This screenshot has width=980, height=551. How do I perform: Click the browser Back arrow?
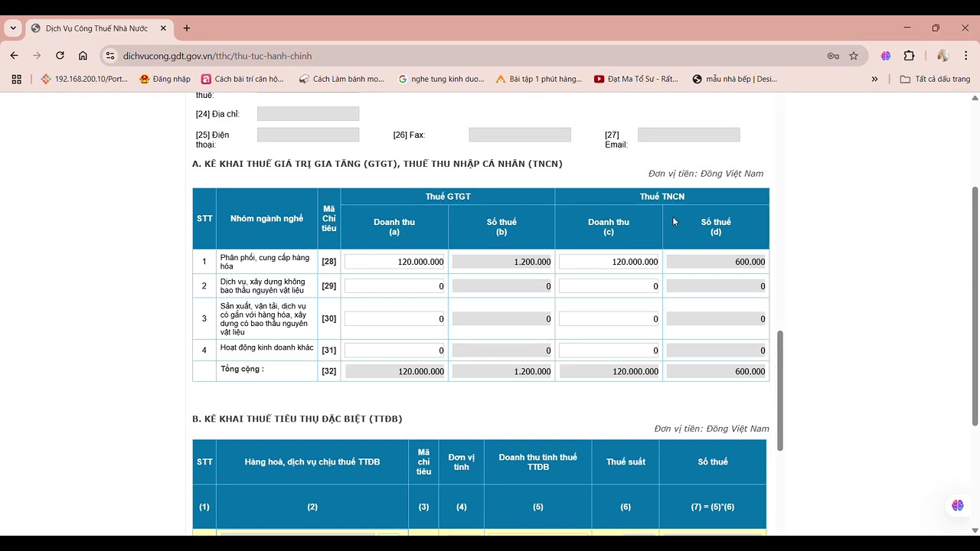14,56
